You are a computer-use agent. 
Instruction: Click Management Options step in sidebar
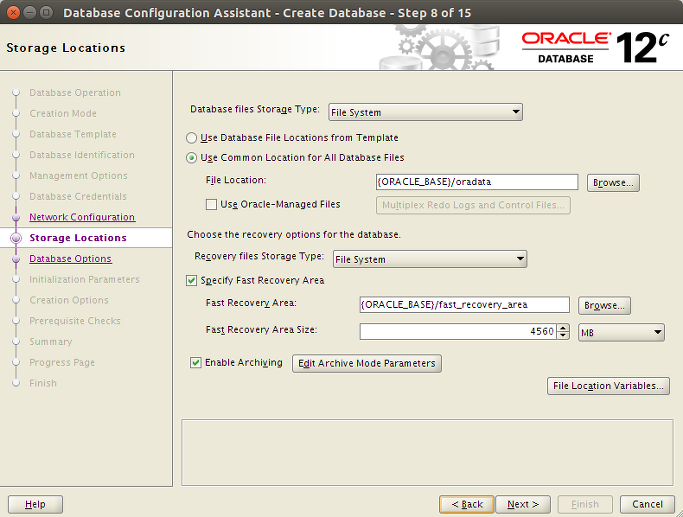pyautogui.click(x=78, y=176)
